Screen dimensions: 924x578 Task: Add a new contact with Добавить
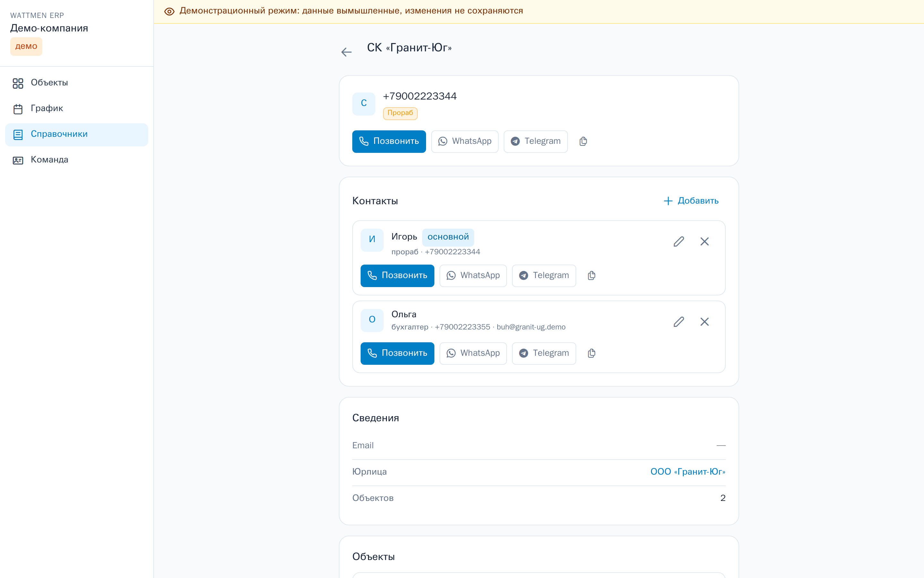tap(691, 201)
